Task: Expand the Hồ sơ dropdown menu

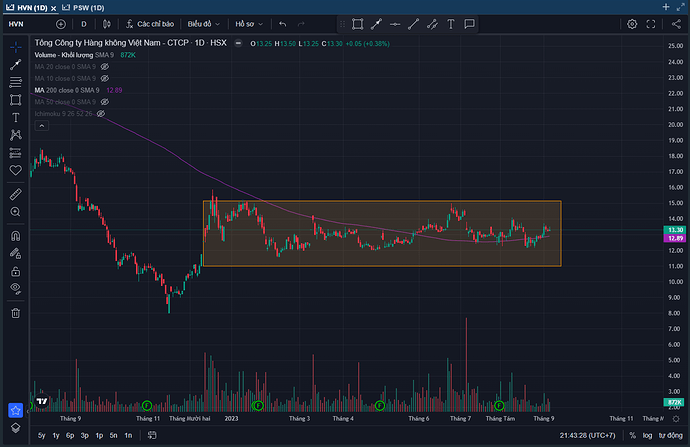Action: tap(249, 24)
